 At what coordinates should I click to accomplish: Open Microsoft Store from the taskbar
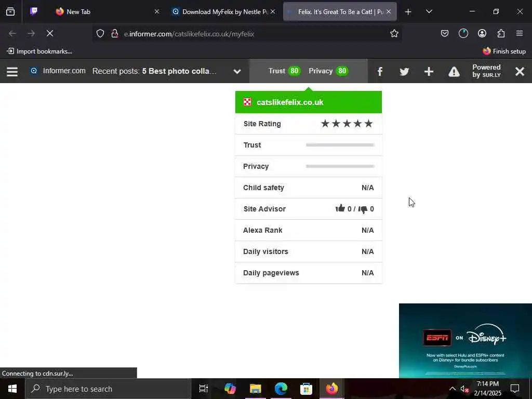(x=307, y=389)
